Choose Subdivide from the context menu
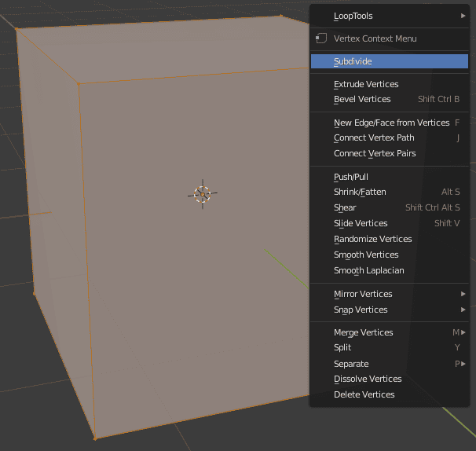 coord(390,61)
